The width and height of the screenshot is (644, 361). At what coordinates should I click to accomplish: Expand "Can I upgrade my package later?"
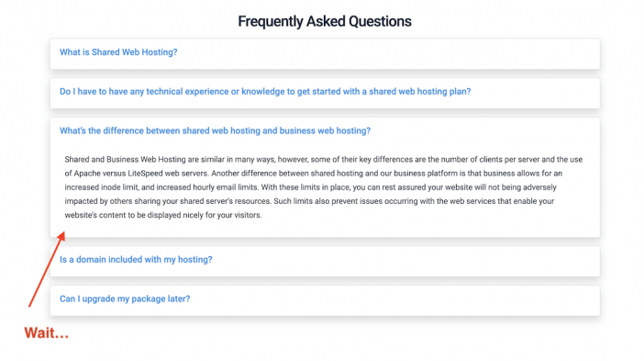tap(125, 299)
